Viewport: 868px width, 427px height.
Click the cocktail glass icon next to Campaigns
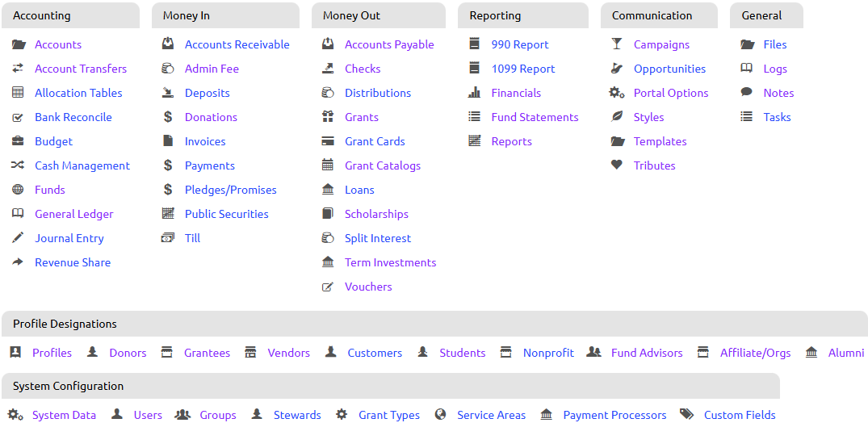(x=617, y=44)
